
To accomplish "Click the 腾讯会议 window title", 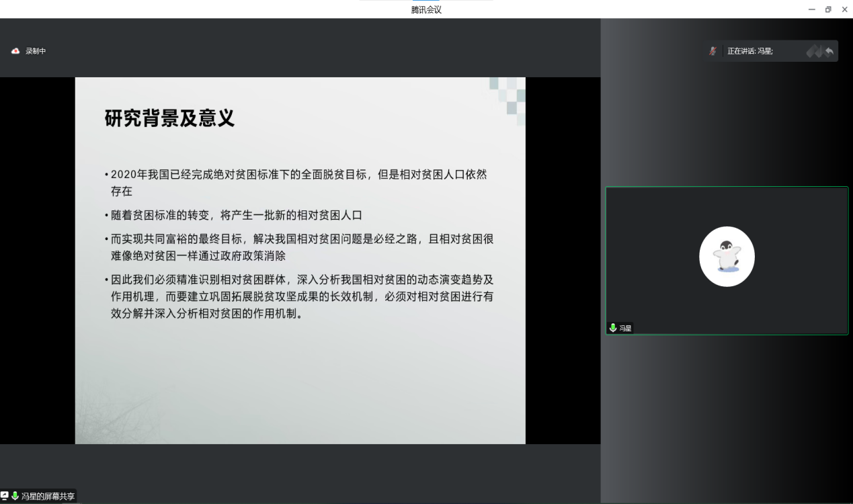I will [426, 9].
